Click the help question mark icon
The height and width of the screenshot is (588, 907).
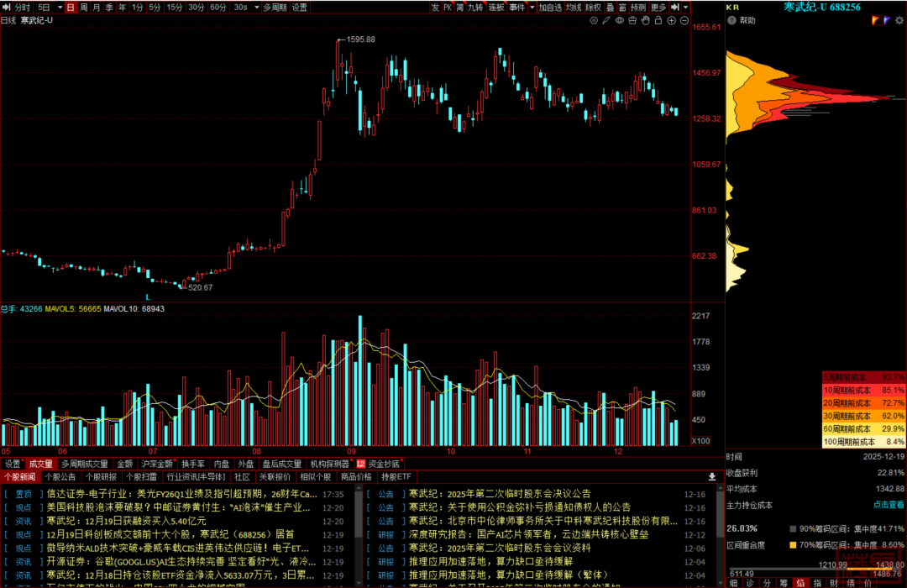click(x=731, y=20)
